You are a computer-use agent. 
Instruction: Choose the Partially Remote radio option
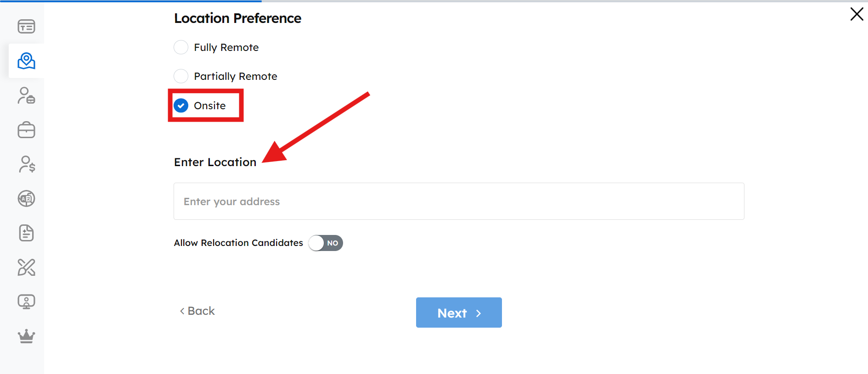point(181,76)
